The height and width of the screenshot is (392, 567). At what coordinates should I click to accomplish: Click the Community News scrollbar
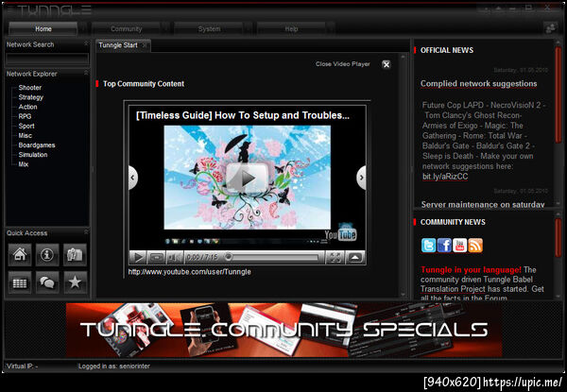coord(558,237)
